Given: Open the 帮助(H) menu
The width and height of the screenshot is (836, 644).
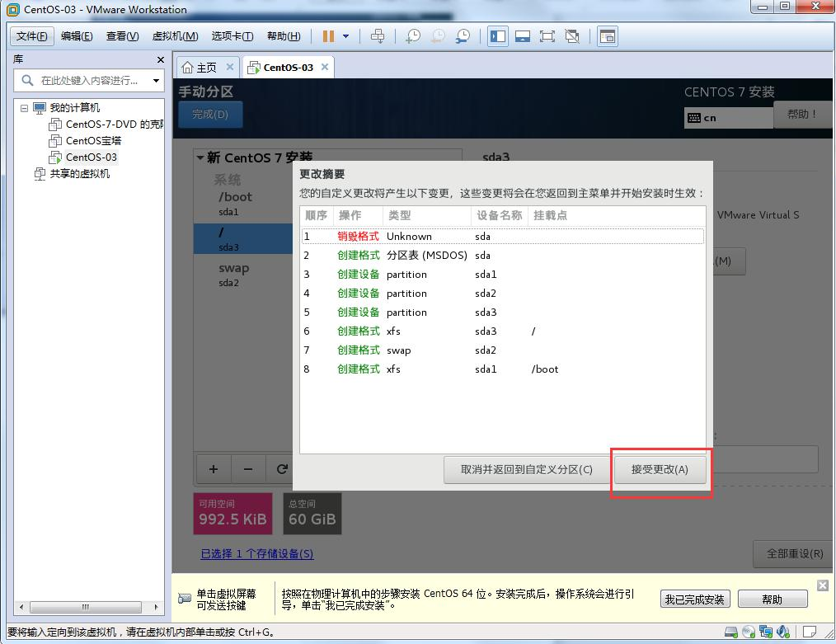Looking at the screenshot, I should click(284, 36).
